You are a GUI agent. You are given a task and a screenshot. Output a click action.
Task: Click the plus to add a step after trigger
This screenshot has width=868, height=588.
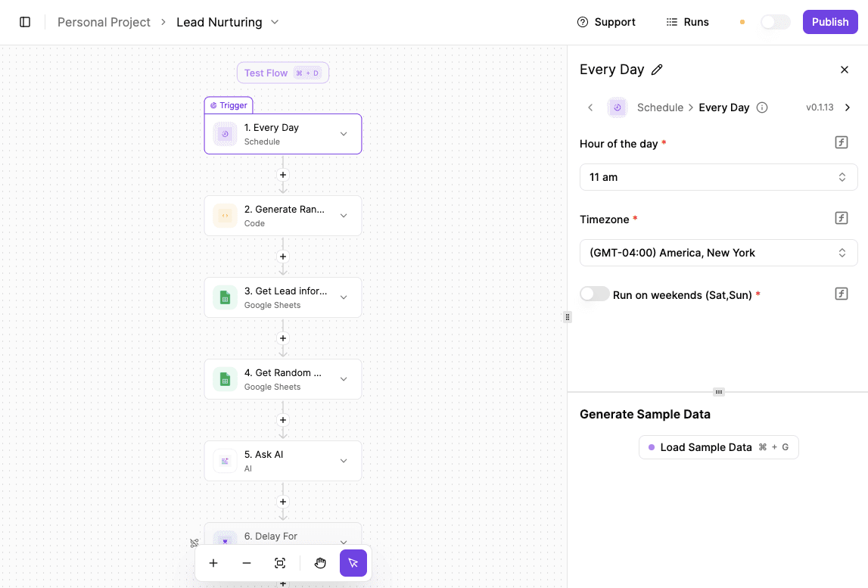coord(283,175)
